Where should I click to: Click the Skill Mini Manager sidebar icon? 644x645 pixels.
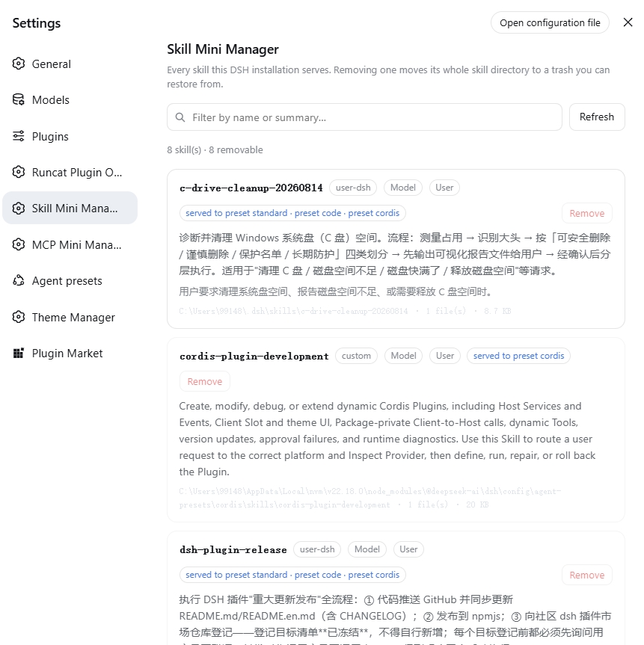pos(19,208)
